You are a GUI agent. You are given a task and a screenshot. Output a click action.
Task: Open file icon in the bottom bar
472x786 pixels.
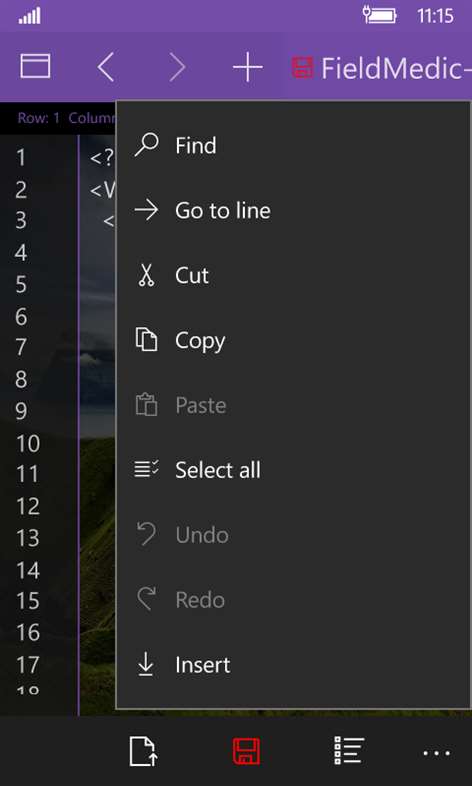tap(143, 751)
